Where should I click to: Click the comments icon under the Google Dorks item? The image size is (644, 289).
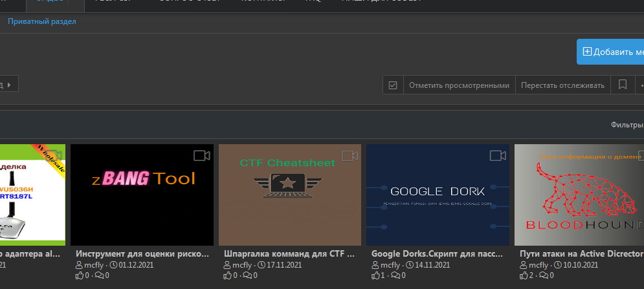tap(396, 275)
